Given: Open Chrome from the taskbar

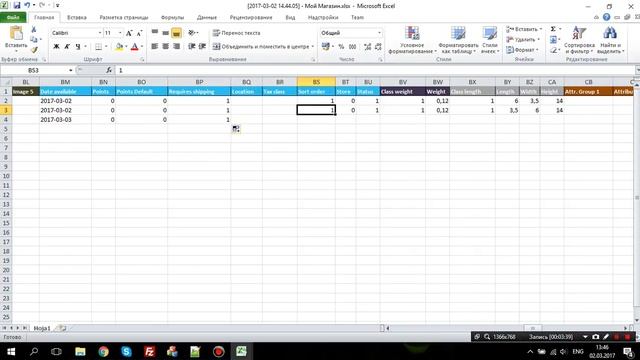Looking at the screenshot, I should click(x=103, y=351).
